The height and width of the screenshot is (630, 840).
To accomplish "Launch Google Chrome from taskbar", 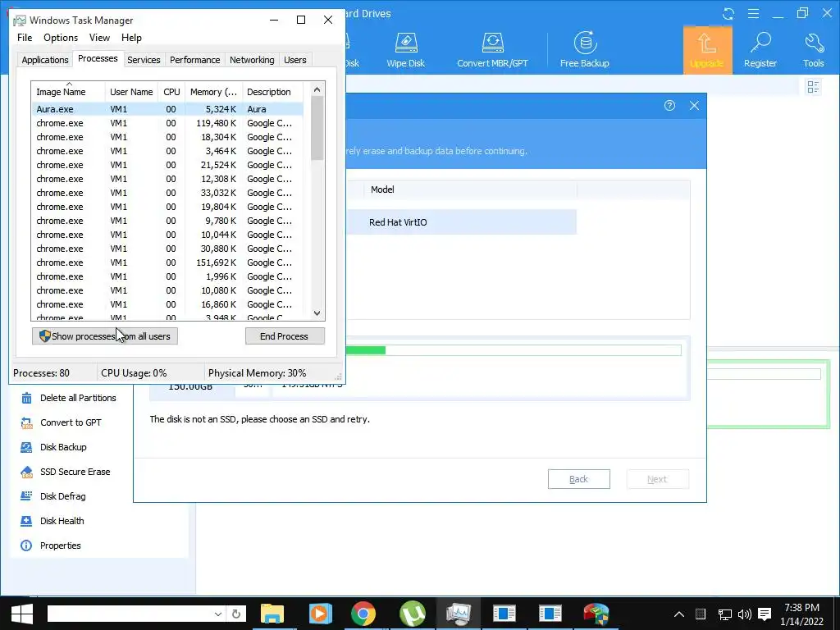I will 363,614.
